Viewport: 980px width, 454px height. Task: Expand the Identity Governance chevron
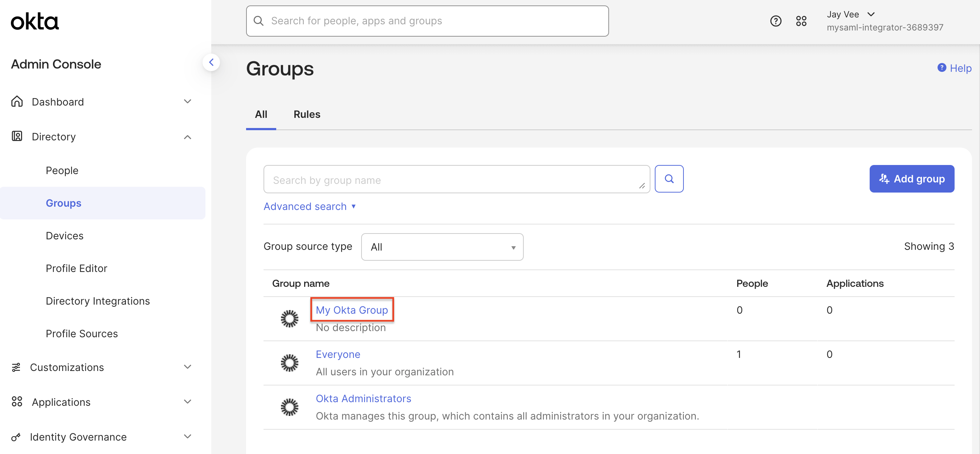187,436
